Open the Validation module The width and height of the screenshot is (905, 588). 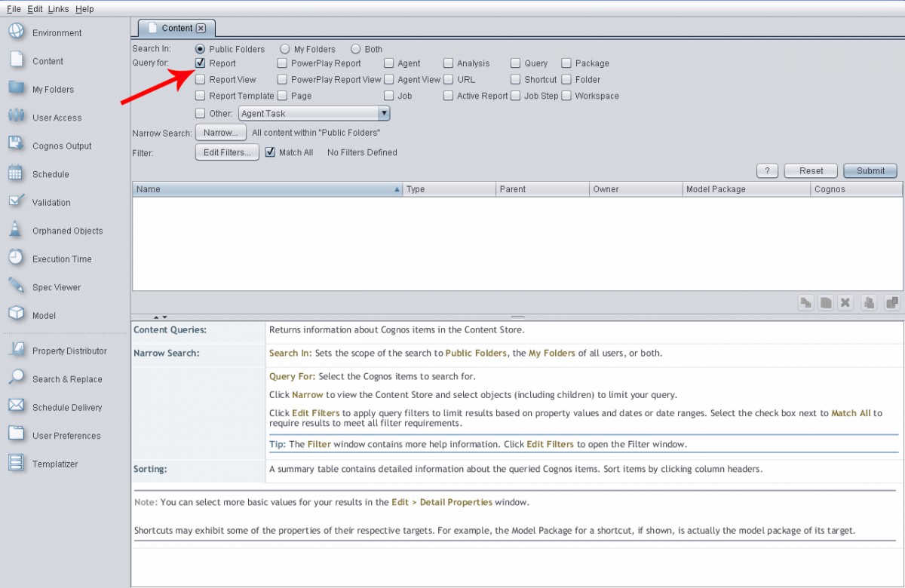40,202
